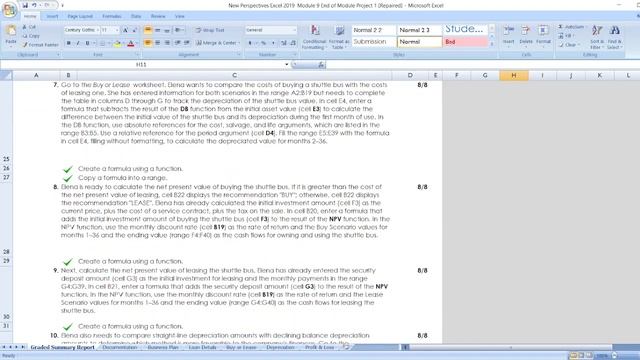Viewport: 640px width, 360px height.
Task: Click the AutoSum button
Action: click(571, 27)
